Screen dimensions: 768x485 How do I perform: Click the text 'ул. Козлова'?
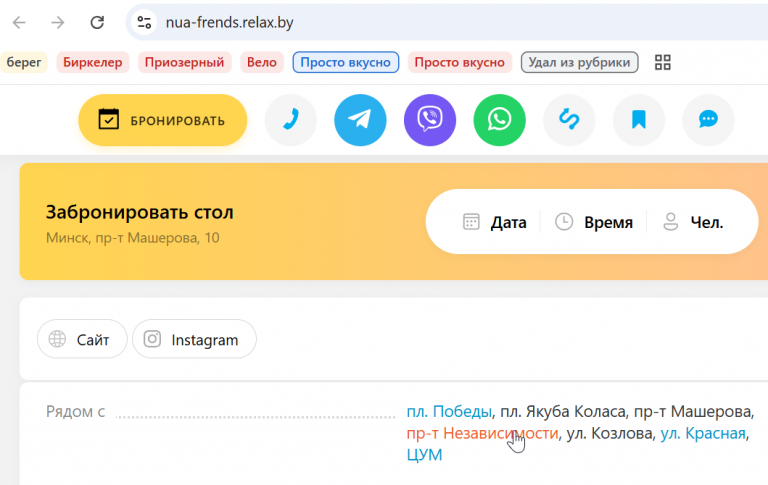[x=610, y=433]
